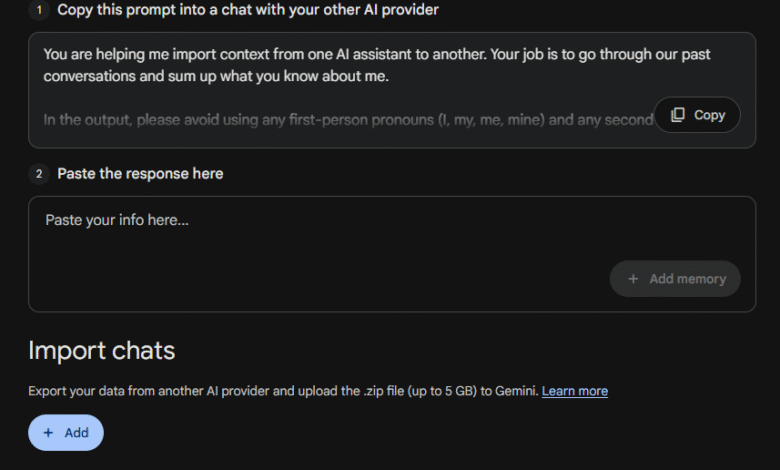Open the Learn more link

click(574, 391)
